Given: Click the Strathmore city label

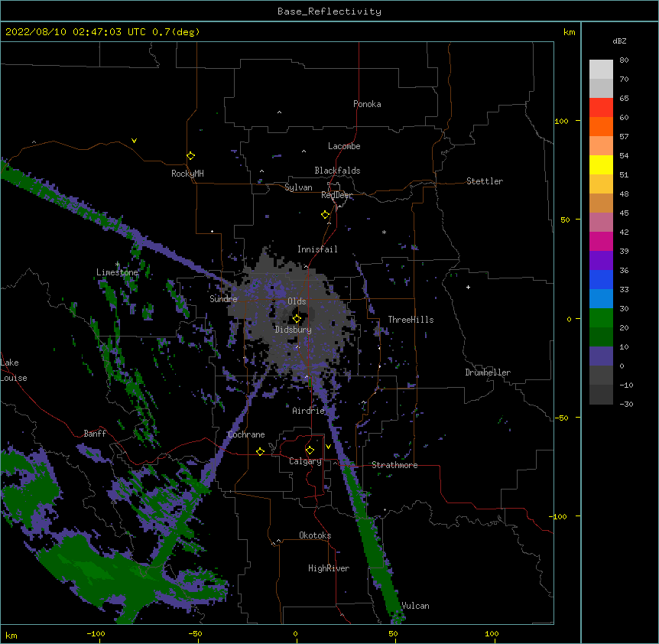Looking at the screenshot, I should 394,465.
